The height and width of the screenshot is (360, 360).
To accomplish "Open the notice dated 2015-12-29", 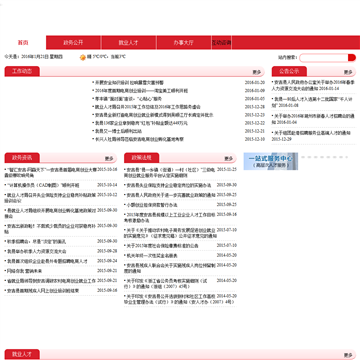I will (x=311, y=136).
